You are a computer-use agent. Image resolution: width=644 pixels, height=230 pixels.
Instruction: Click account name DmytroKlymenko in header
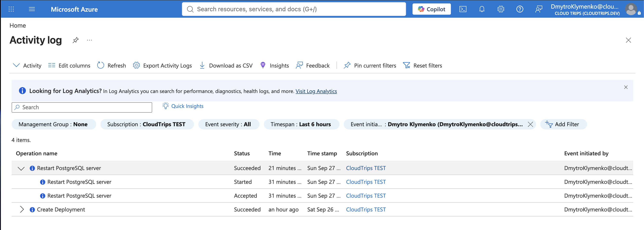coord(585,7)
